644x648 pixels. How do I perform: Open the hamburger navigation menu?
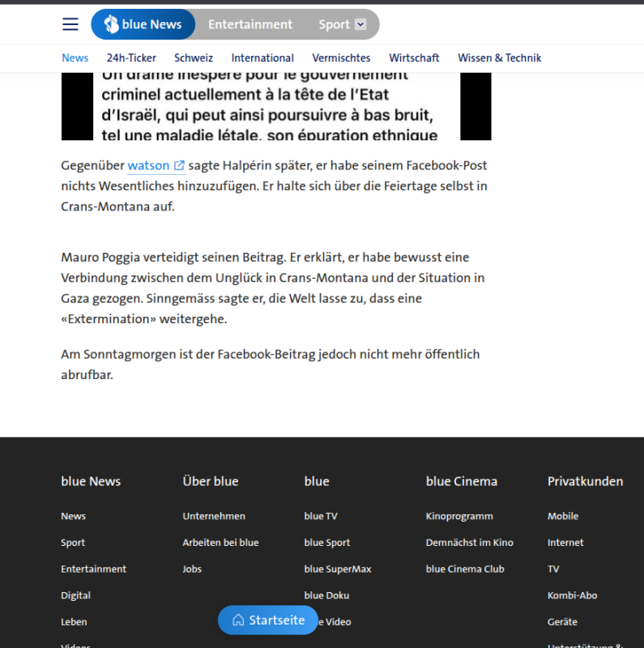coord(70,24)
